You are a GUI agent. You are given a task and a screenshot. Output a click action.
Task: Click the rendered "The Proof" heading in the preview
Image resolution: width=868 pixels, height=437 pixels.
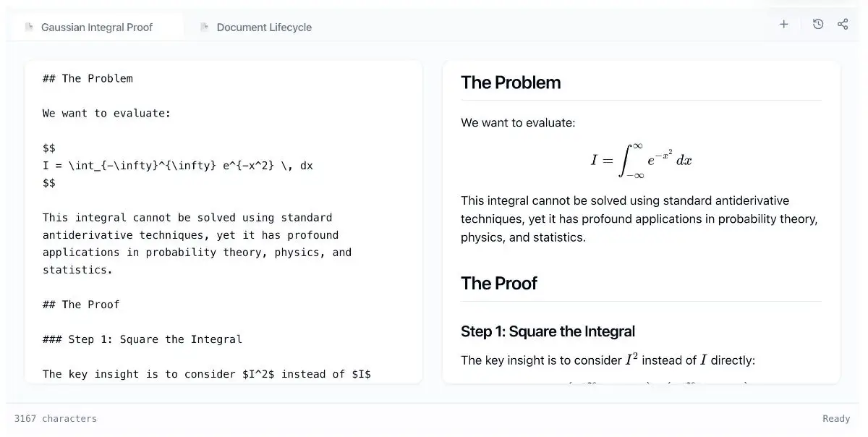pyautogui.click(x=499, y=284)
